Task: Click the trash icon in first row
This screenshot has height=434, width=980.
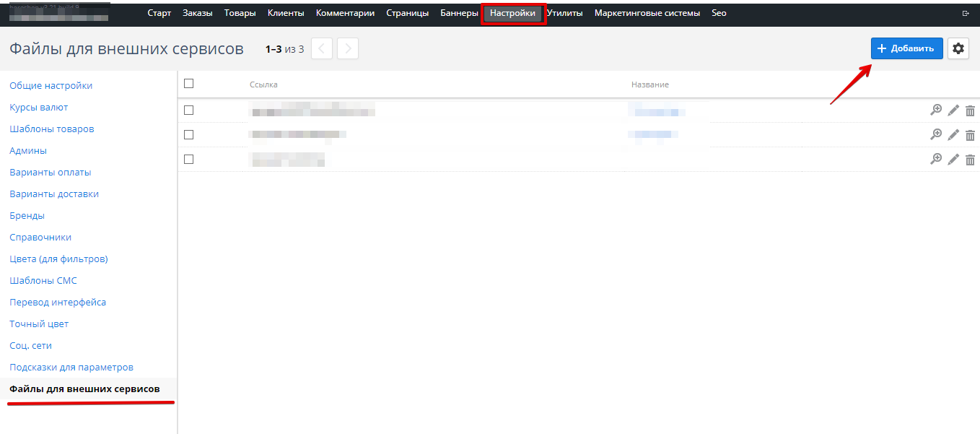Action: pos(970,110)
